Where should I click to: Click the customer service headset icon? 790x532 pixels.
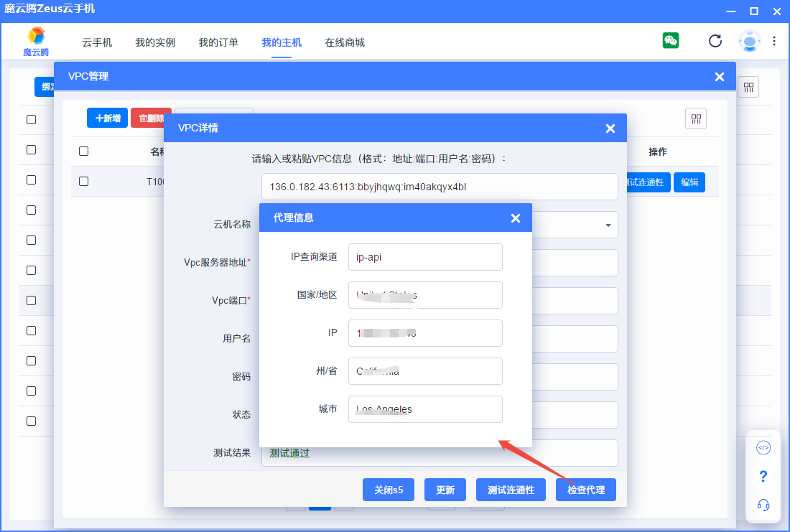pos(763,505)
